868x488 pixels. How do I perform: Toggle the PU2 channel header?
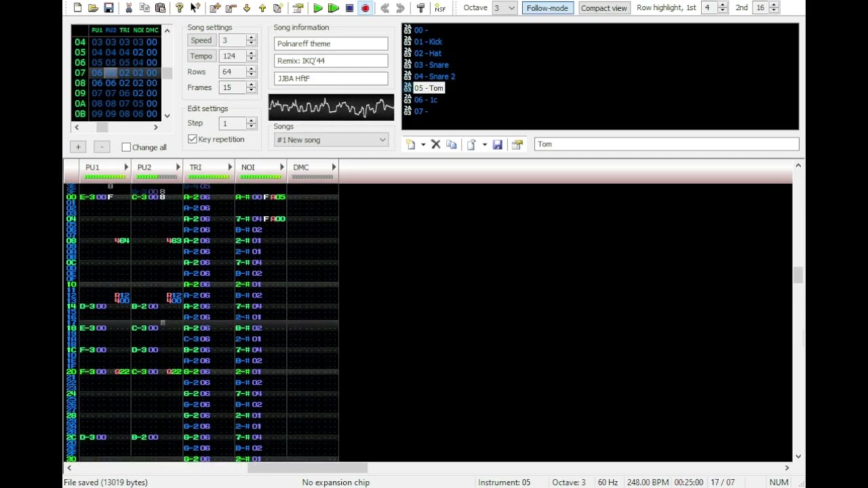(x=144, y=167)
